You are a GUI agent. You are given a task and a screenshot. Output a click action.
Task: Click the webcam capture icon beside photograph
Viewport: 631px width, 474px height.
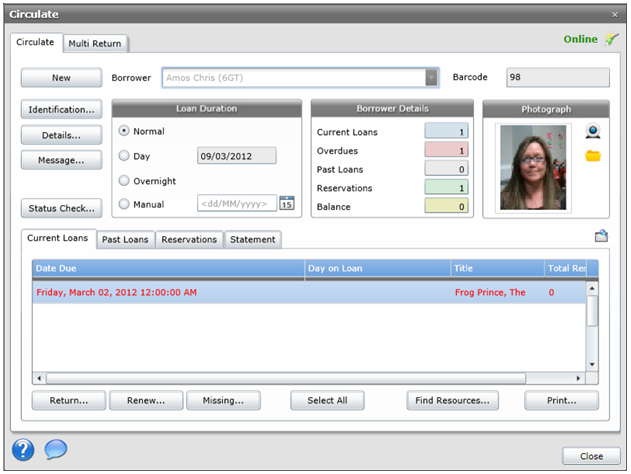pyautogui.click(x=592, y=132)
